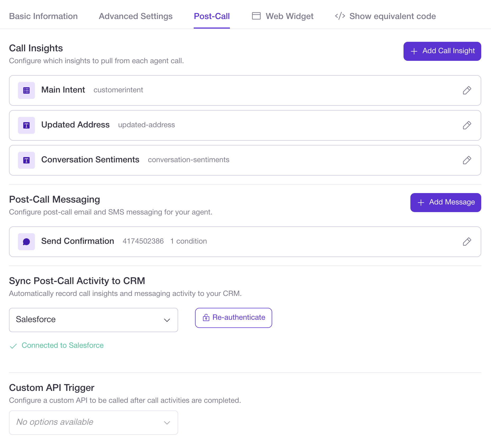
Task: Edit the Conversation Sentiments insight
Action: [x=467, y=160]
